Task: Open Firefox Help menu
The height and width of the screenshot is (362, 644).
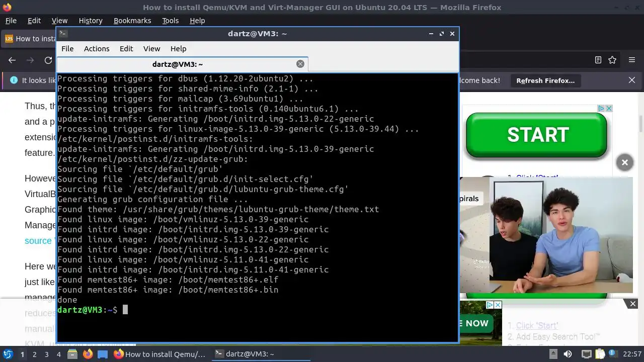Action: (197, 21)
